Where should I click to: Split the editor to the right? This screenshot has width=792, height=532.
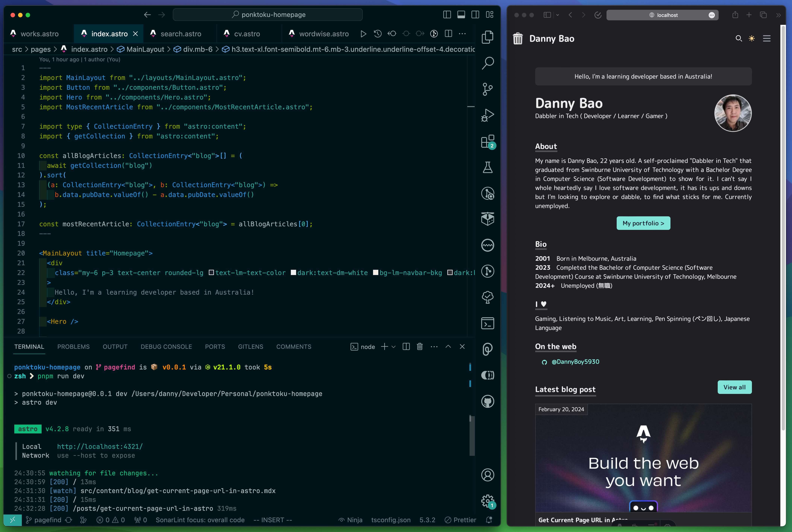(448, 34)
